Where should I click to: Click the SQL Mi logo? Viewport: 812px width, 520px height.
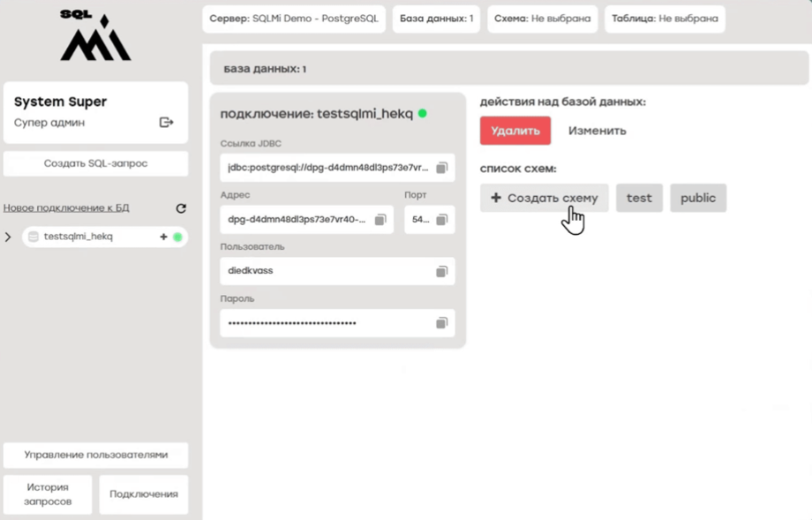tap(95, 37)
